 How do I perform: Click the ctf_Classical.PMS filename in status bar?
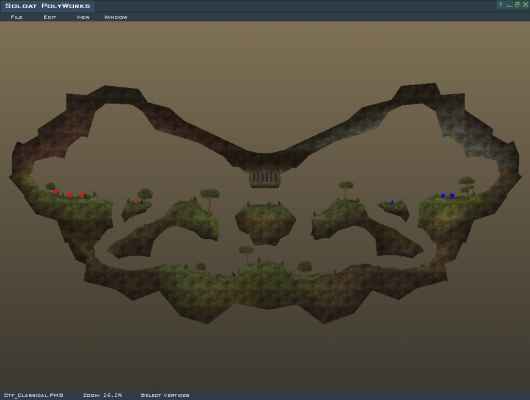click(33, 395)
